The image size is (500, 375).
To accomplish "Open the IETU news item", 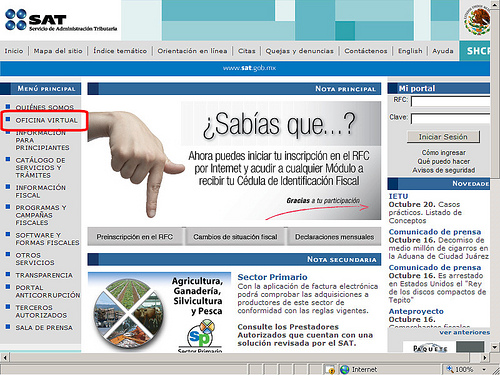I will (398, 196).
